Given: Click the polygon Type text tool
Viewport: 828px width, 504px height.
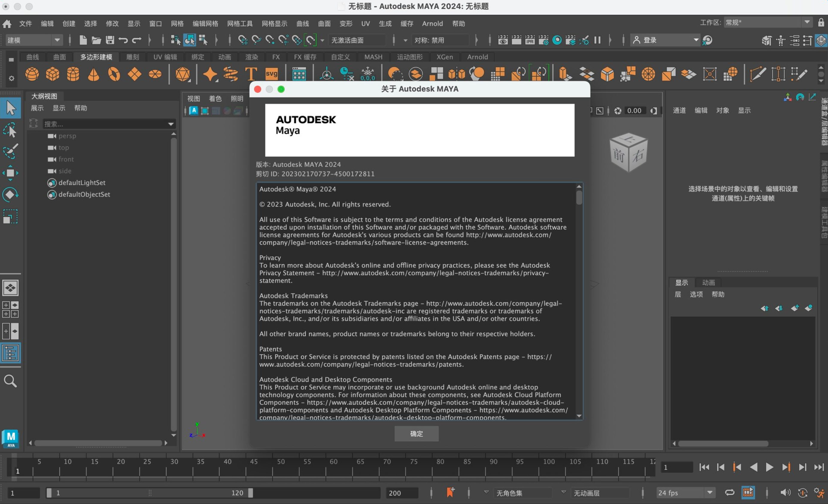Looking at the screenshot, I should [x=251, y=74].
